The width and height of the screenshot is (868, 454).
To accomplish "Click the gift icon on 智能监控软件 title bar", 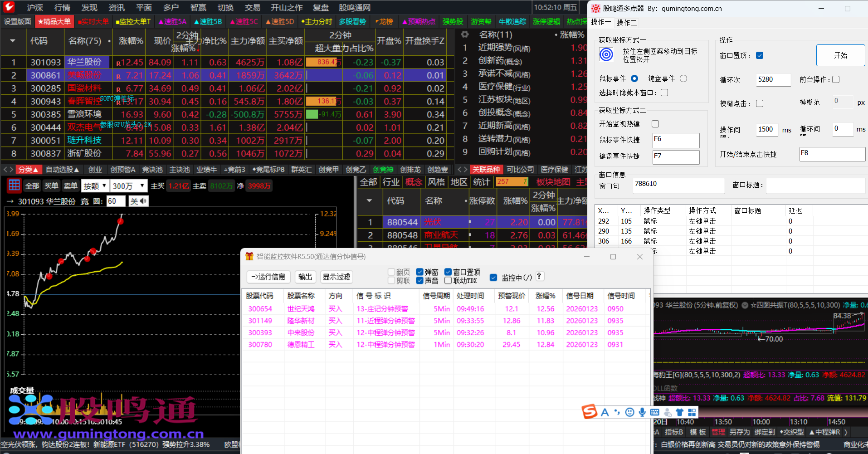I will click(x=249, y=256).
